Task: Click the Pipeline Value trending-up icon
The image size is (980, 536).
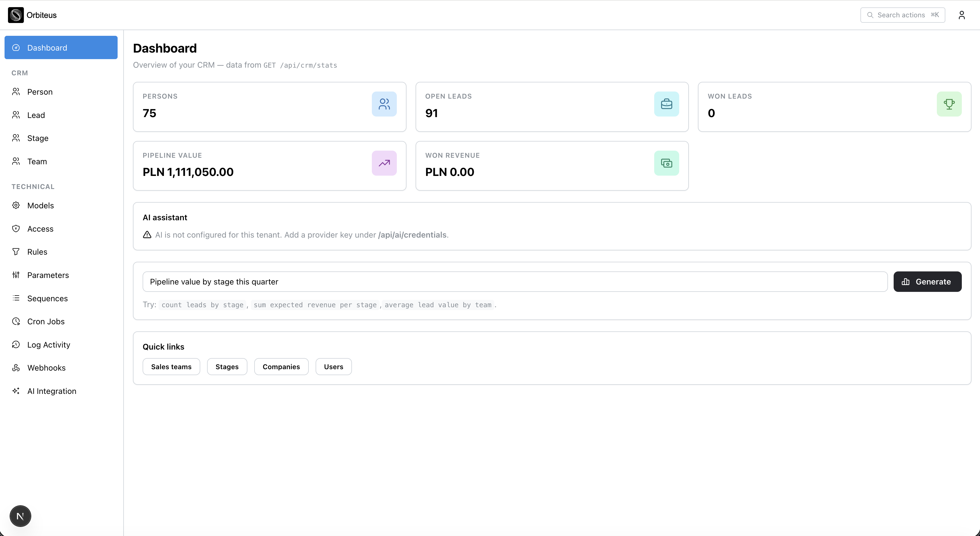Action: pyautogui.click(x=384, y=163)
